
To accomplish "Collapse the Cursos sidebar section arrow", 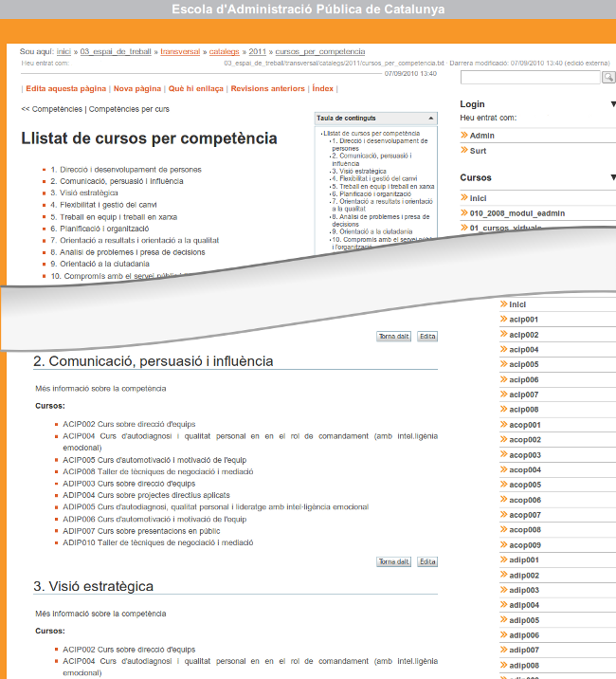I will coord(612,177).
